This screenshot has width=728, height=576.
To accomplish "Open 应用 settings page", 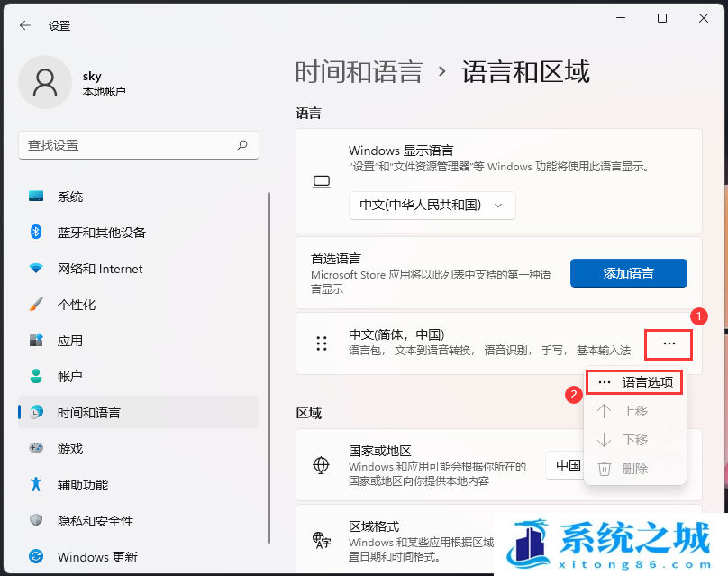I will tap(139, 340).
